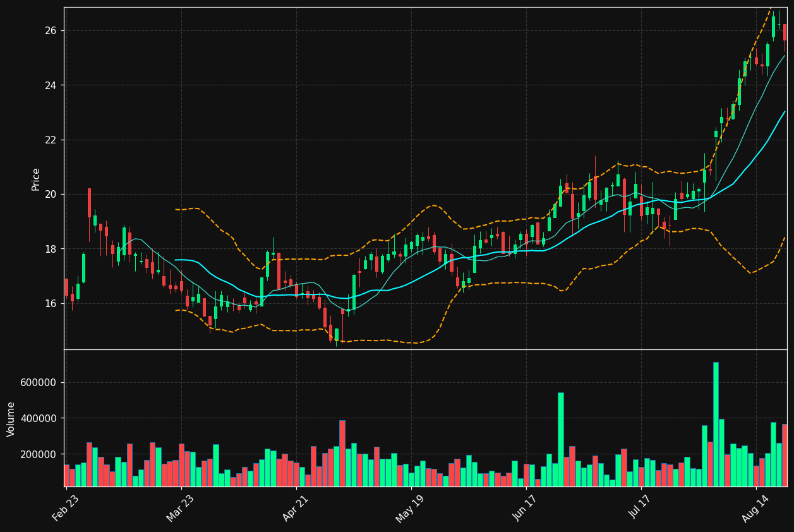Click the 'Jul 17' date label

(x=641, y=507)
